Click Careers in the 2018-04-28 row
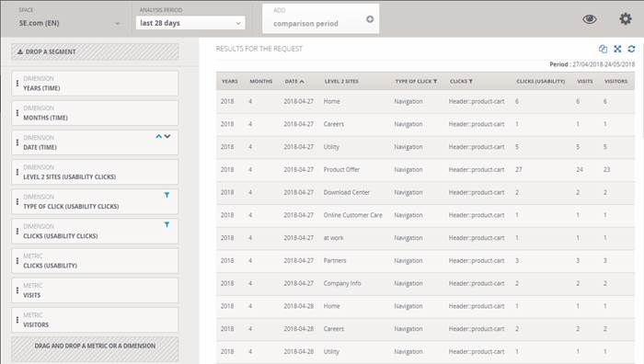The height and width of the screenshot is (364, 644). (x=333, y=329)
